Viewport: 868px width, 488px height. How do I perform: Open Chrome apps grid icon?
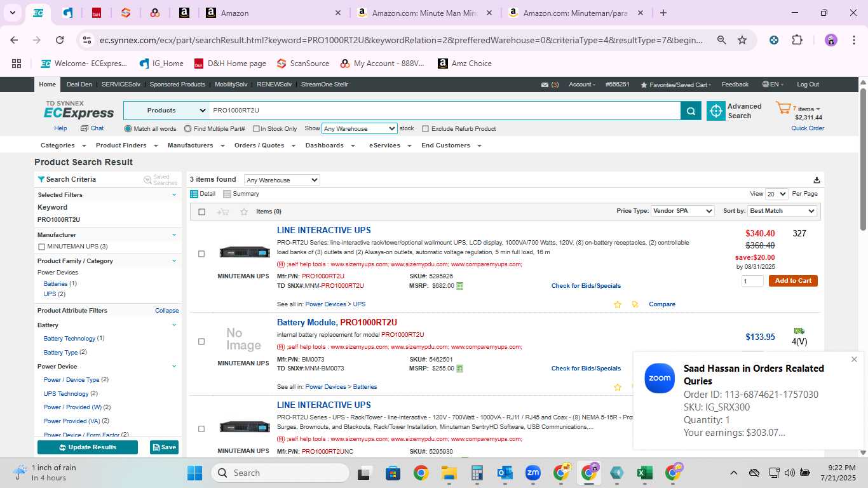point(17,64)
